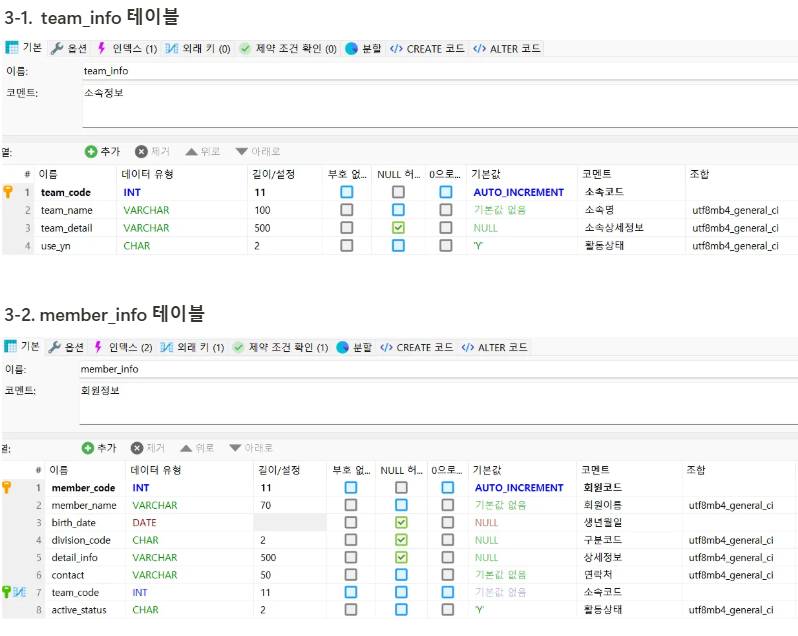Click the 아래로 down arrow in team_info
Viewport: 798px width, 636px height.
pyautogui.click(x=242, y=151)
